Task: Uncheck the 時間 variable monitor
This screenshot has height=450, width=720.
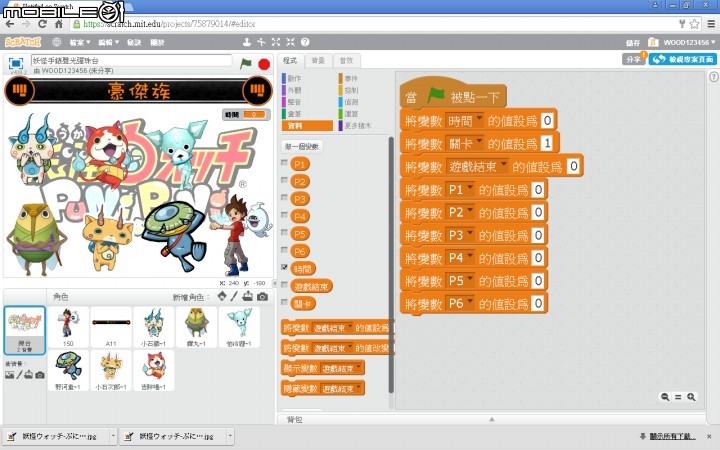Action: (284, 267)
